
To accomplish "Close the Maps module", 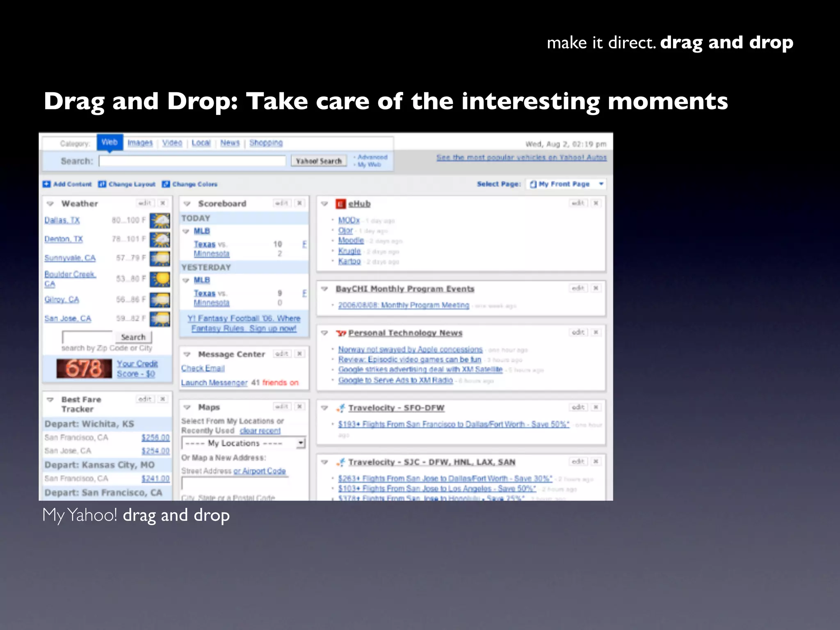I will click(300, 406).
